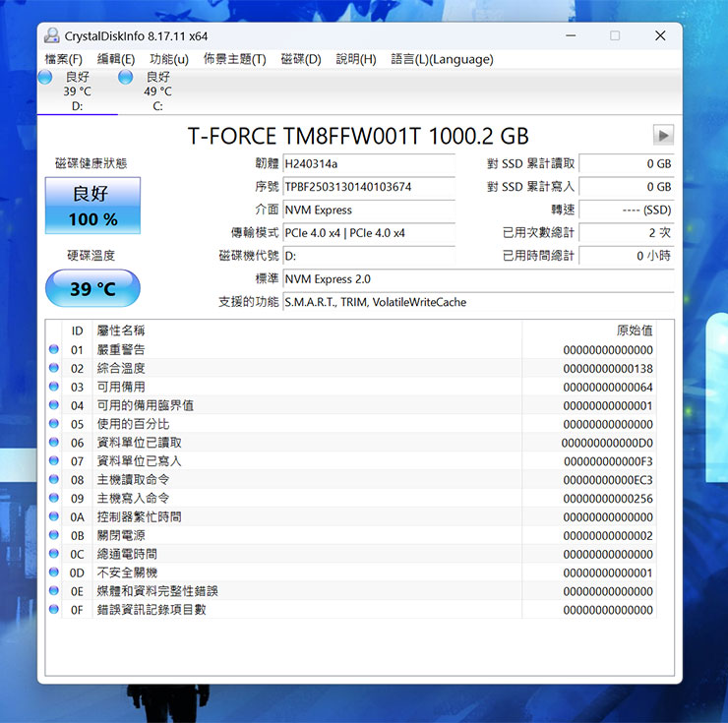The image size is (728, 723).
Task: Select the 02 綜合溫度 row
Action: click(x=351, y=368)
